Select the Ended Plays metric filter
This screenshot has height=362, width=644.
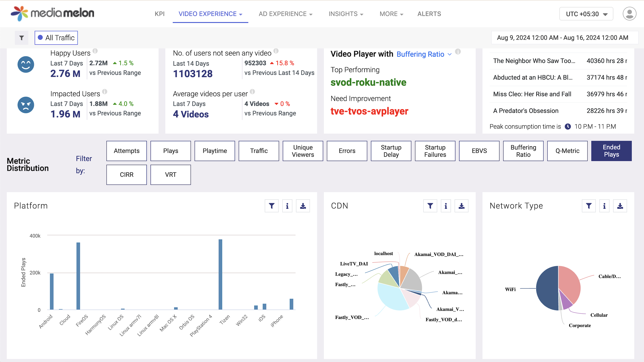pyautogui.click(x=611, y=151)
